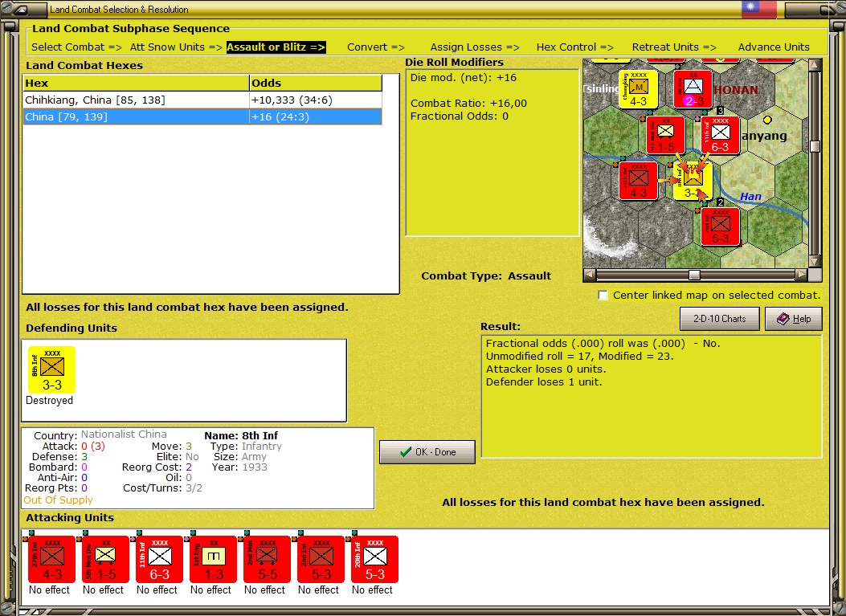
Task: Select the 2nd Inf 5-3 attacking unit
Action: click(x=321, y=559)
